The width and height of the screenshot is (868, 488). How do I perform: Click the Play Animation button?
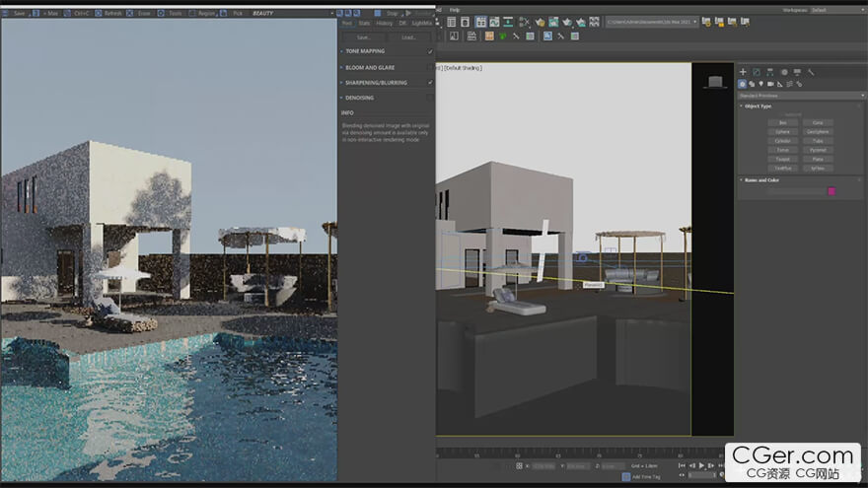point(701,466)
